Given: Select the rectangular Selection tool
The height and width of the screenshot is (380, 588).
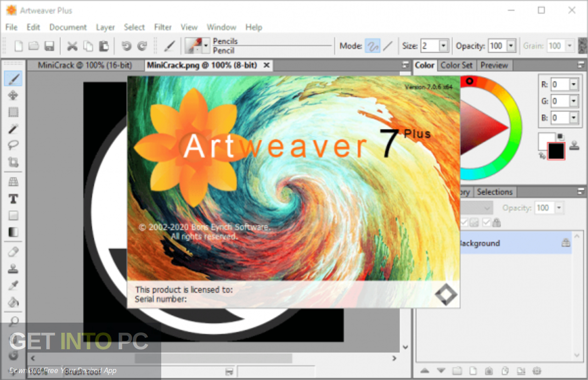Looking at the screenshot, I should point(13,112).
